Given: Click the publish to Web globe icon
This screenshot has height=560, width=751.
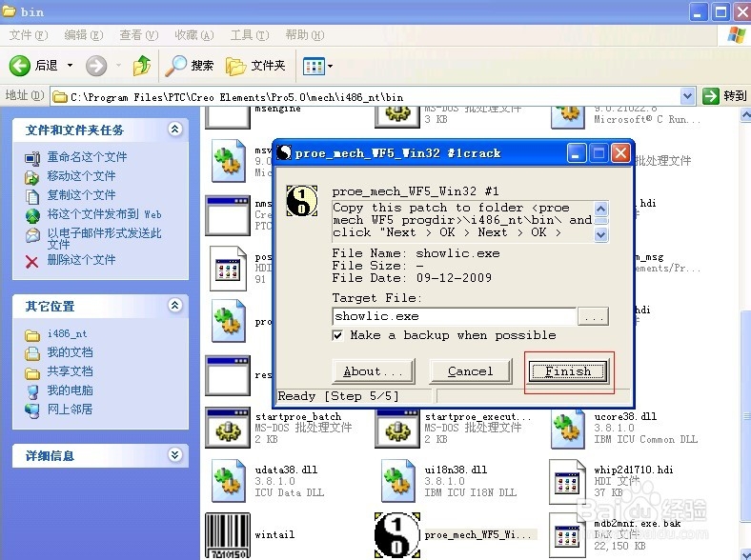Looking at the screenshot, I should [x=32, y=216].
